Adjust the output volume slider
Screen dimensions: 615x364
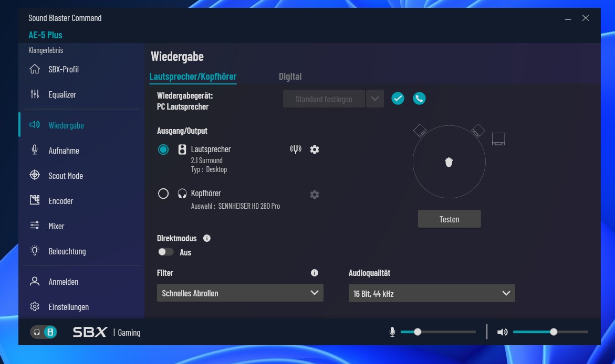pos(551,332)
